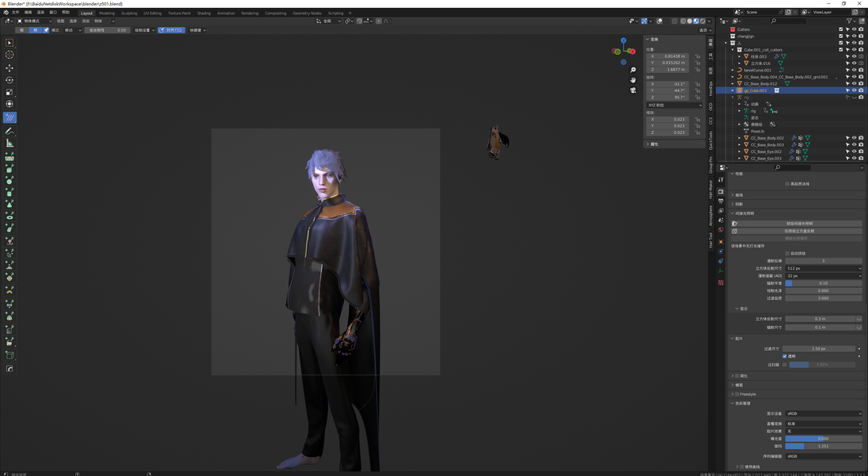The width and height of the screenshot is (868, 476).
Task: Choose the Scale tool in the toolbar
Action: [x=10, y=92]
